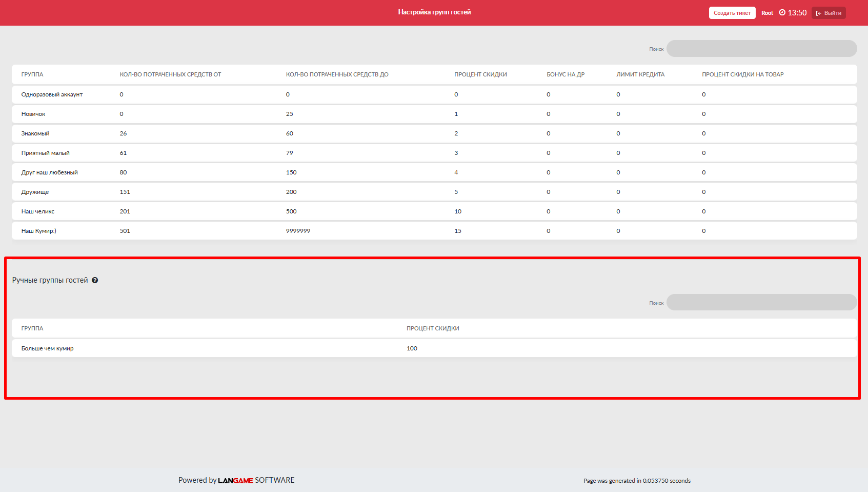Click the 26 spent-from value
The width and height of the screenshot is (868, 492).
pos(123,133)
